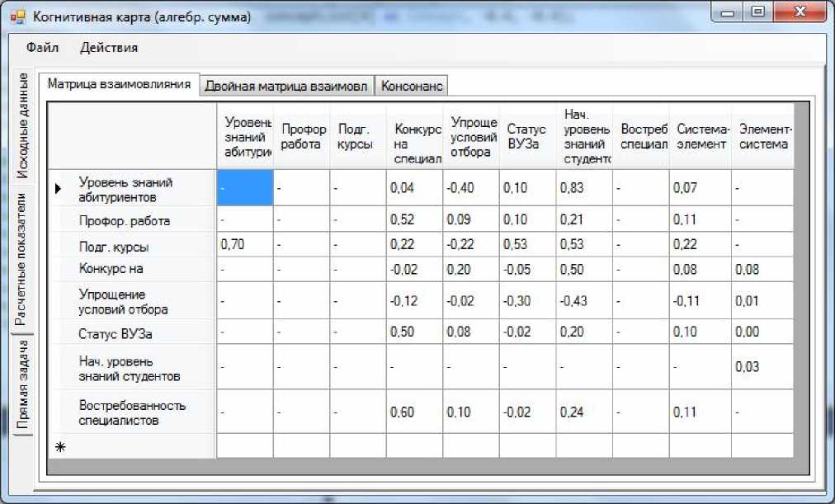The height and width of the screenshot is (504, 835).
Task: Click the Система-элемент column header
Action: [x=700, y=136]
